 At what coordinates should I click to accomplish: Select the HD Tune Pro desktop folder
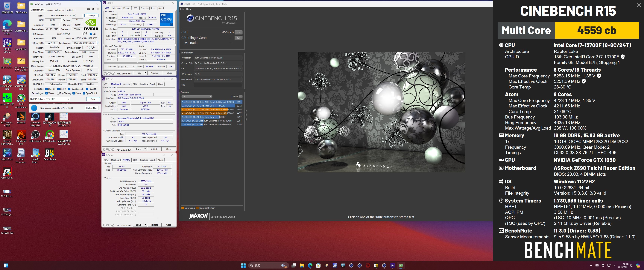21,64
